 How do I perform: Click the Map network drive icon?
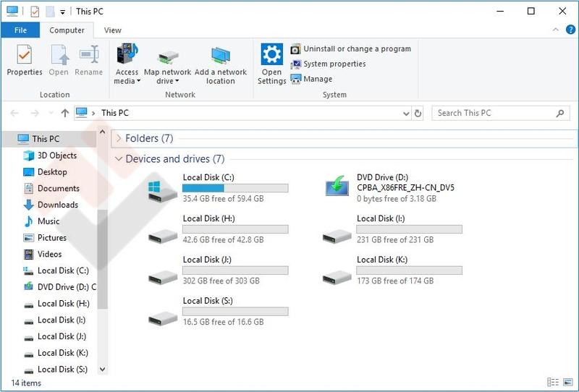tap(167, 56)
